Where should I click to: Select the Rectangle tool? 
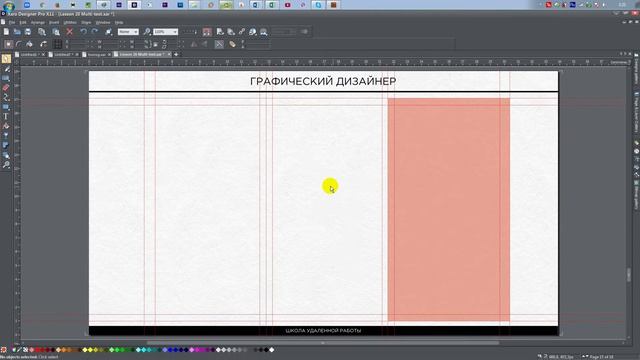pyautogui.click(x=6, y=107)
